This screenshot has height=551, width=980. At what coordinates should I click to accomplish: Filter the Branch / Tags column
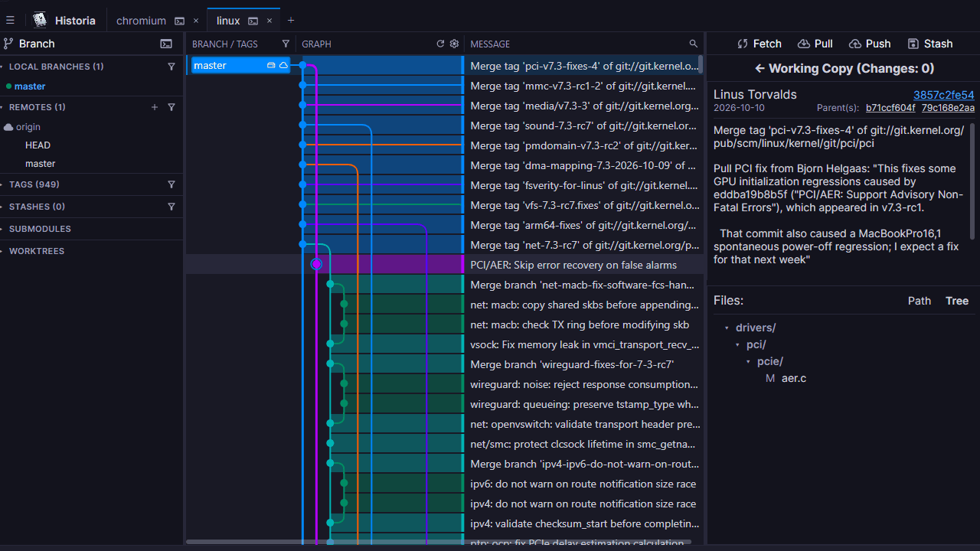(286, 44)
